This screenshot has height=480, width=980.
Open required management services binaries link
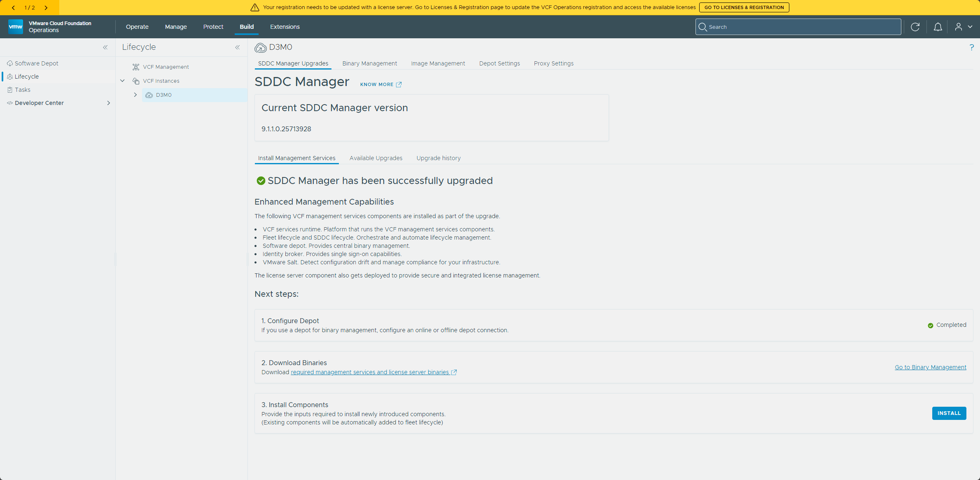click(x=373, y=372)
